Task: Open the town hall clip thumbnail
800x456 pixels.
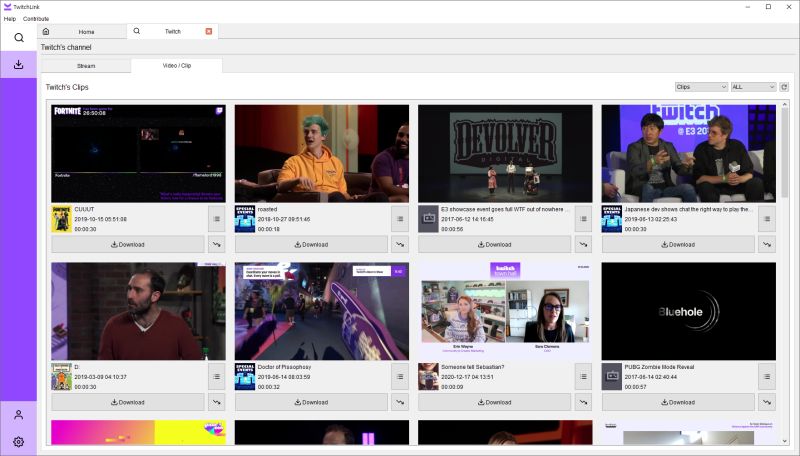Action: click(x=505, y=311)
